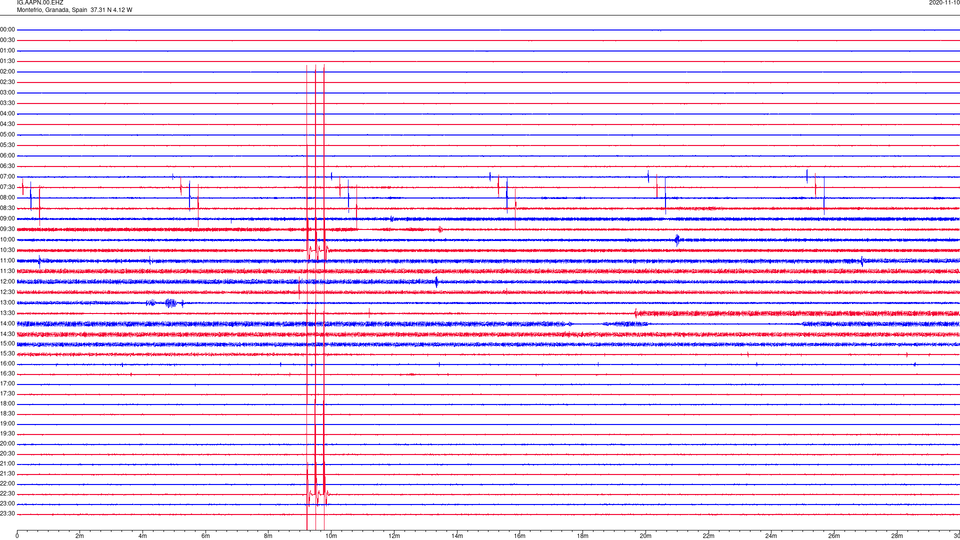Click the blue event burst on the 10:00 trace
Image resolution: width=960 pixels, height=540 pixels.
tap(677, 240)
